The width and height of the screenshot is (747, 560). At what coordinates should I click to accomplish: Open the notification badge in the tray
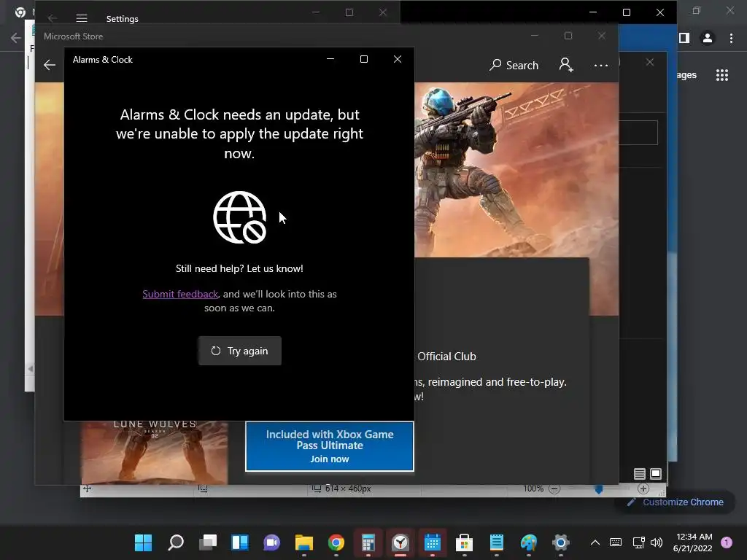[727, 542]
